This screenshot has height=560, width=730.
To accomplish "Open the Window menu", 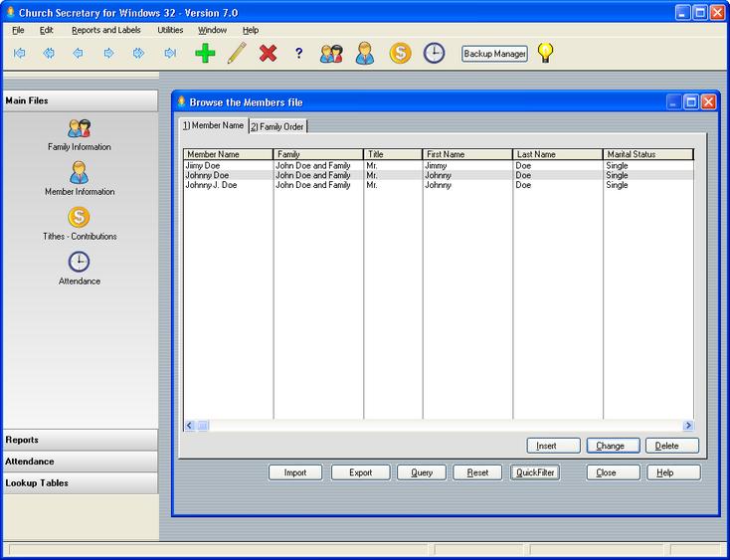I will click(212, 30).
